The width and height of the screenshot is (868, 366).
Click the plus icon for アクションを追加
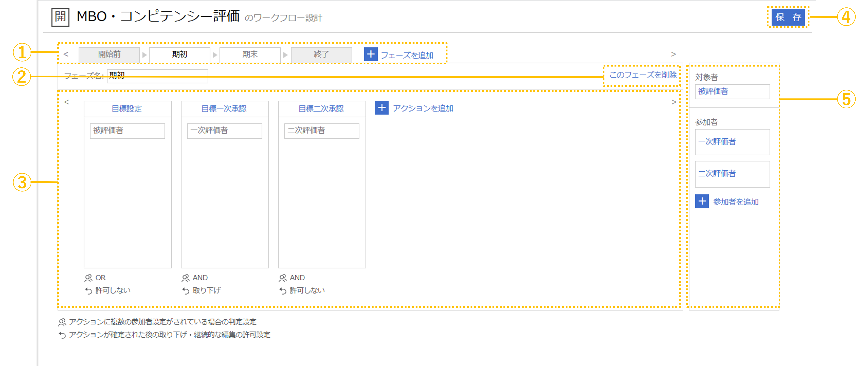[382, 108]
